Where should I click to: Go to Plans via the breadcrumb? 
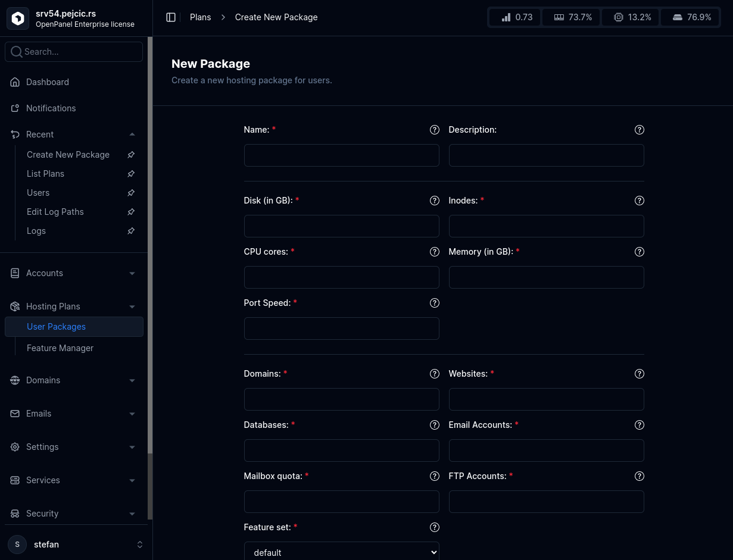(200, 17)
